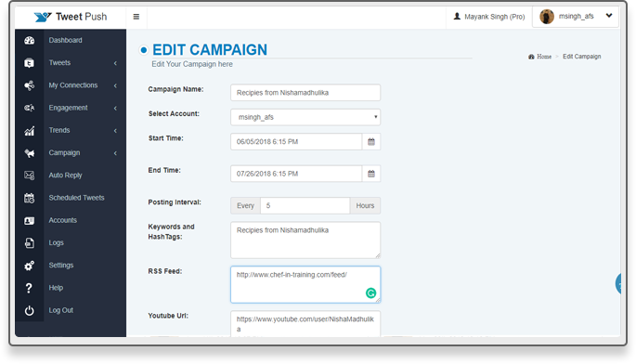This screenshot has width=636, height=364.
Task: Click the Engagement sidebar icon
Action: click(29, 108)
